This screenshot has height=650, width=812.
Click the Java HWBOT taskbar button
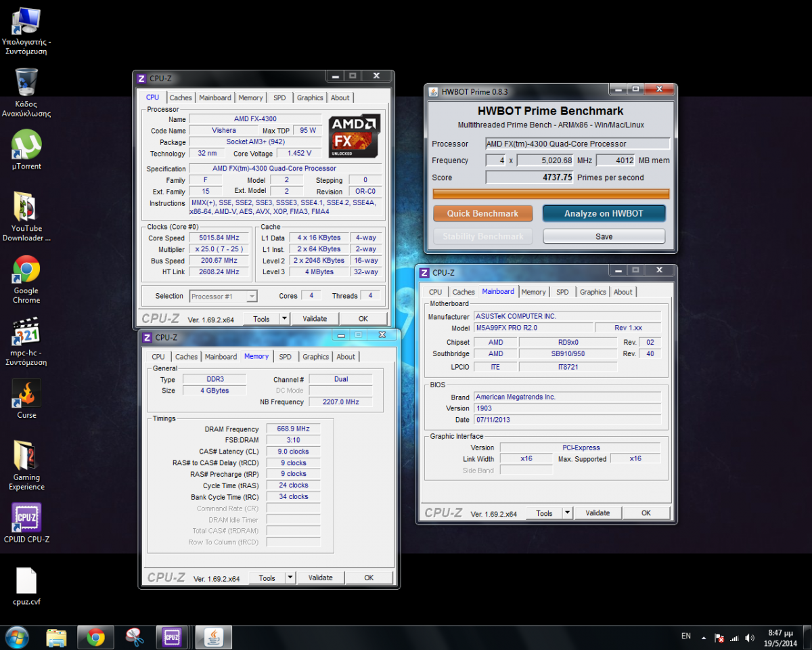tap(213, 637)
